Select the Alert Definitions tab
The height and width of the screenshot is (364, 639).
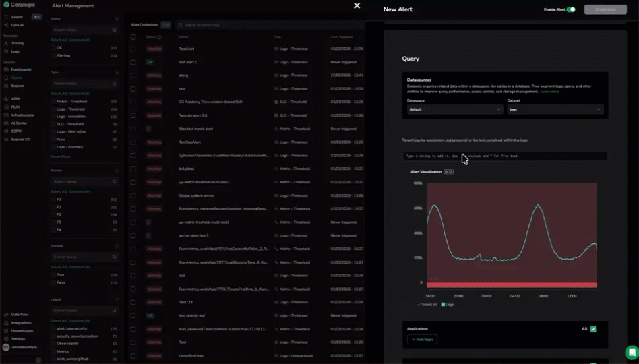(x=144, y=25)
